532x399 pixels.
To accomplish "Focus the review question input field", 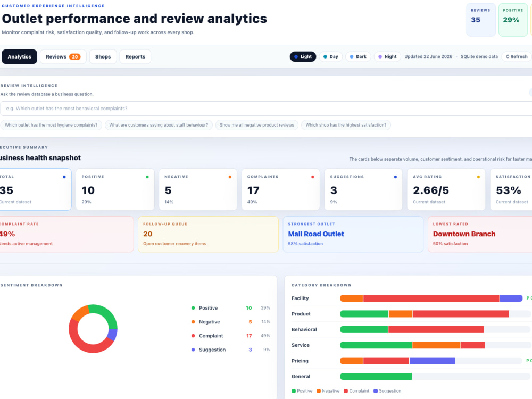I will (266, 109).
